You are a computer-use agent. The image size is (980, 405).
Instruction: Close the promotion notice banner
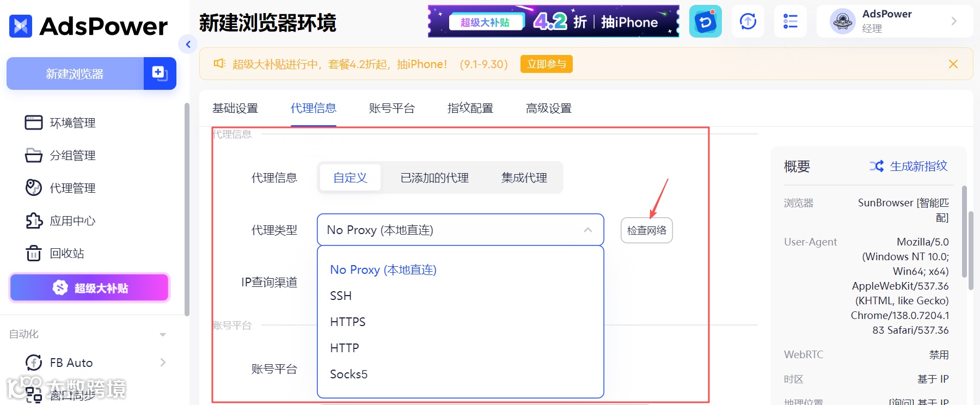(953, 64)
